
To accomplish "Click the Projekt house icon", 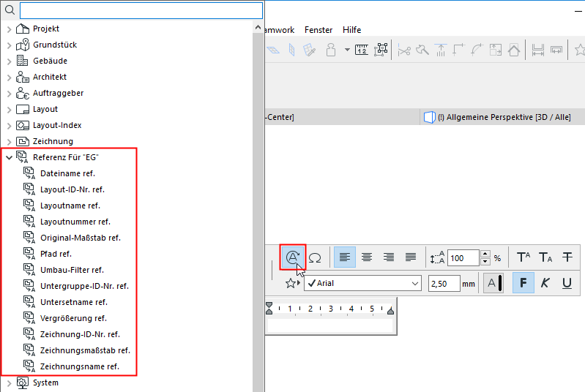I will 23,29.
